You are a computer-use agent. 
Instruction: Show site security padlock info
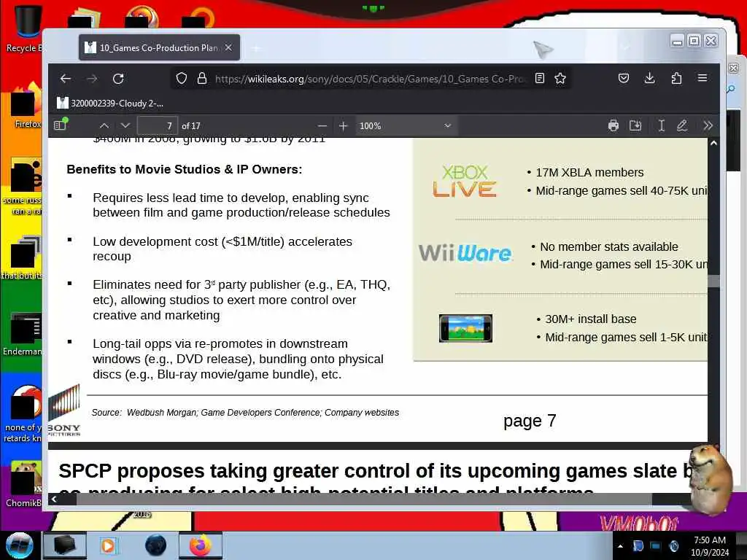(x=202, y=78)
